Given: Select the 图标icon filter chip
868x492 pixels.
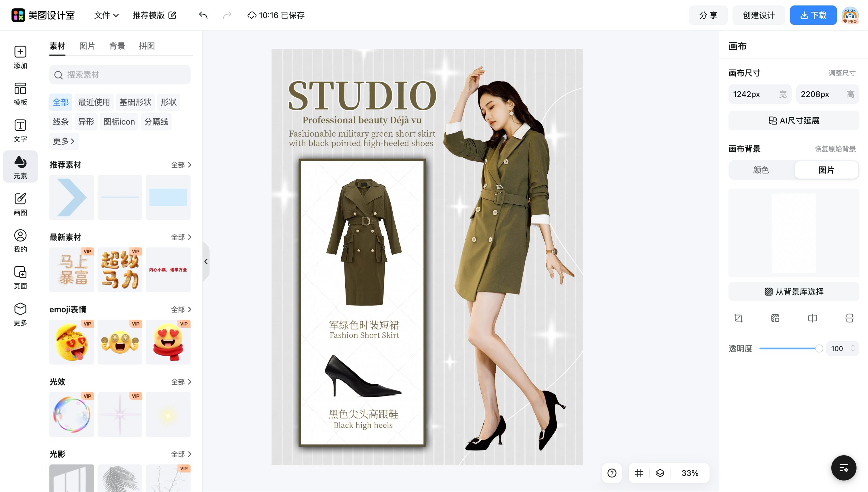Looking at the screenshot, I should 119,122.
